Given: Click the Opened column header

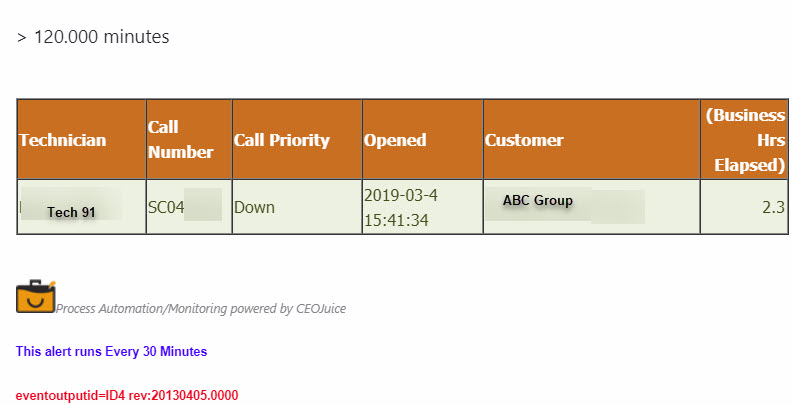Looking at the screenshot, I should [x=422, y=140].
